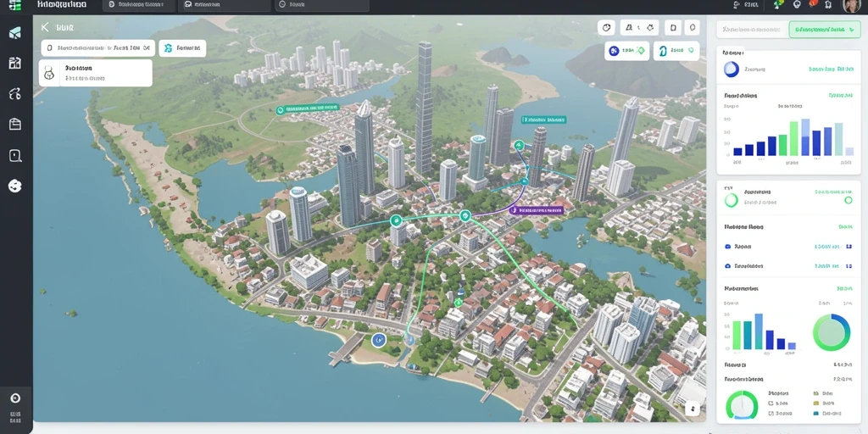Image resolution: width=868 pixels, height=434 pixels.
Task: Open the user avatar photo
Action: tap(851, 6)
